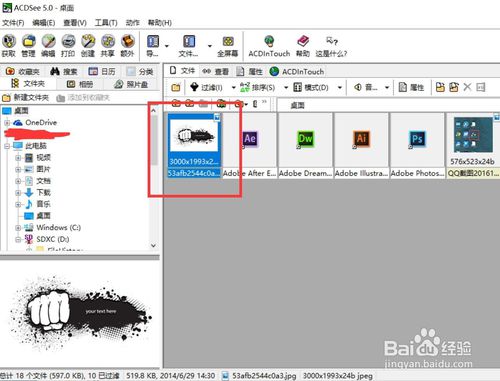
Task: Open the 工具(T) menu
Action: (106, 23)
